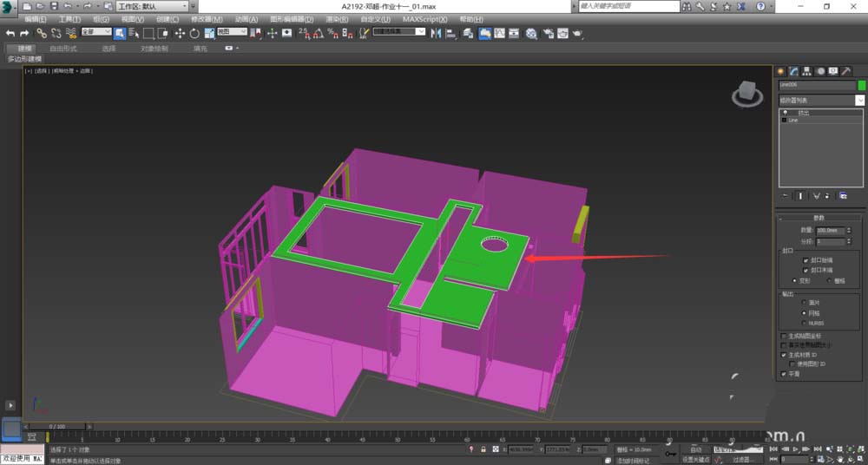Toggle the Angle Snap button
The width and height of the screenshot is (868, 465).
[319, 34]
